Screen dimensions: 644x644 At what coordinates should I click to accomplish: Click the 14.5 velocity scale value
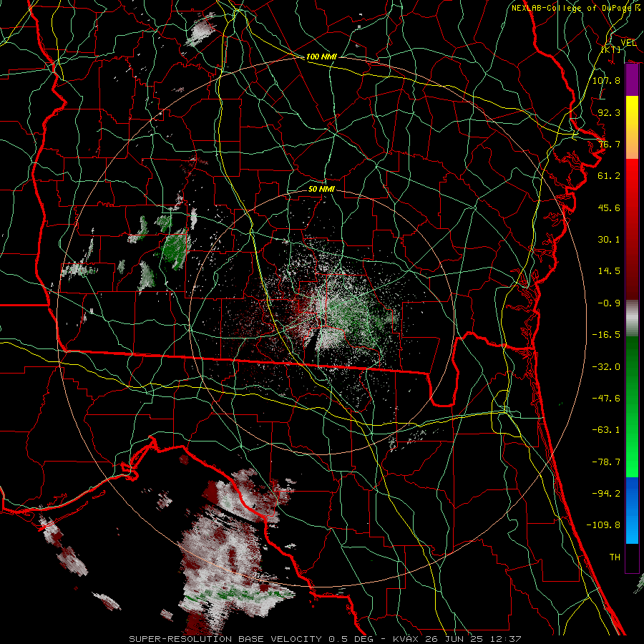pyautogui.click(x=609, y=270)
